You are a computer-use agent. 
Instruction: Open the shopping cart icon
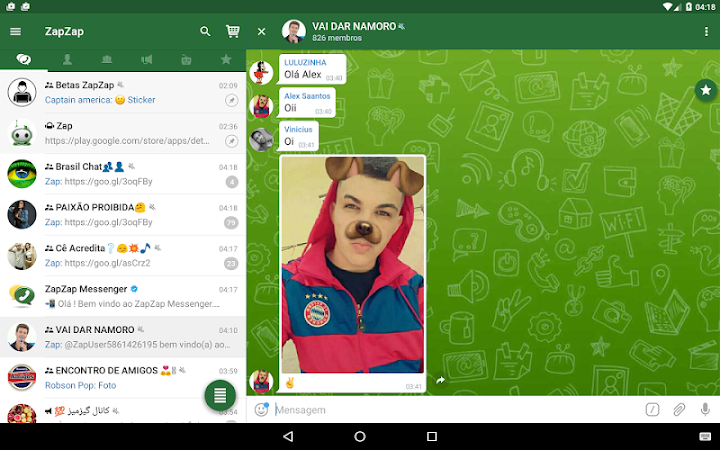pyautogui.click(x=233, y=31)
